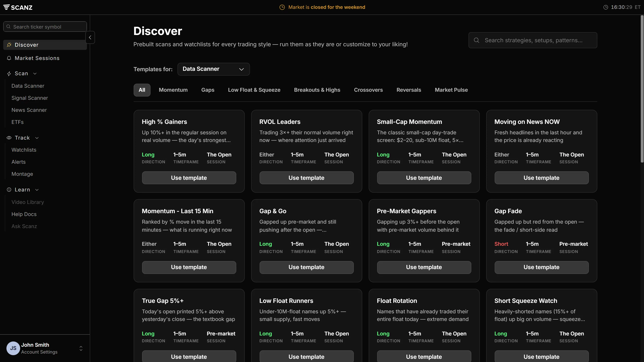644x362 pixels.
Task: Use template for Gap Fade
Action: [x=542, y=267]
